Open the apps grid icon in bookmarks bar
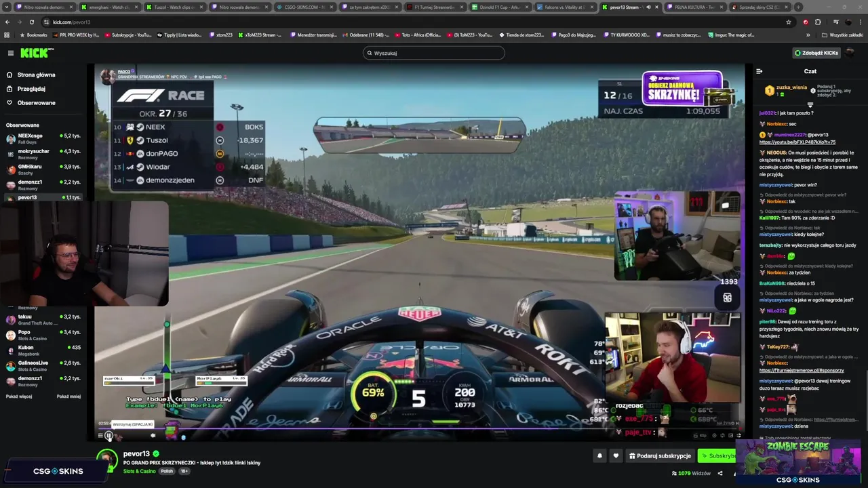Image resolution: width=868 pixels, height=488 pixels. pyautogui.click(x=7, y=35)
